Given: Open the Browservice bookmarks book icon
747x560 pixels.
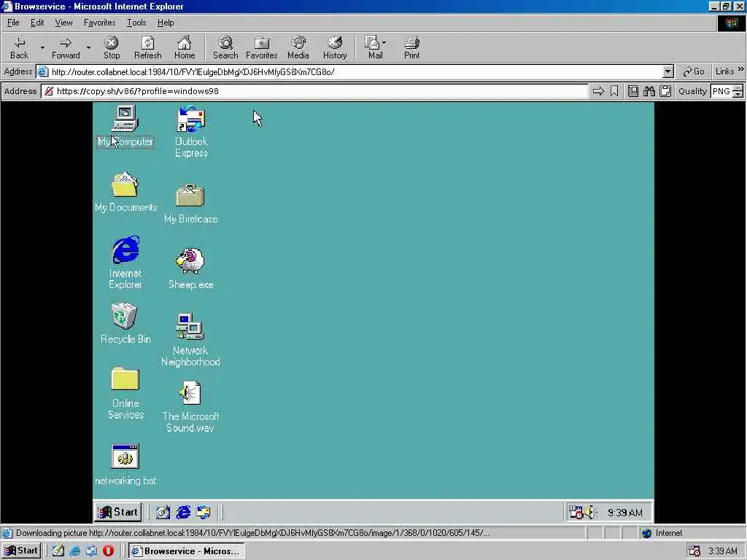Looking at the screenshot, I should point(632,91).
